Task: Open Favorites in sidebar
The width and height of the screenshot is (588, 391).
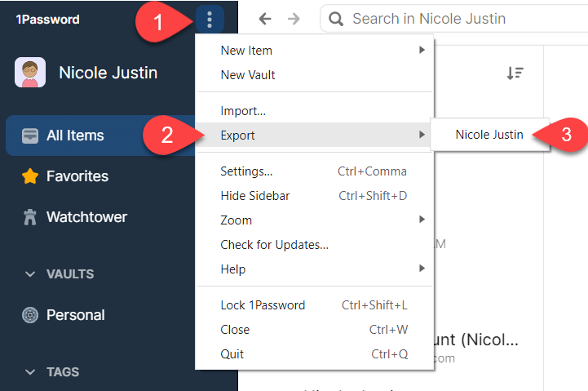Action: point(77,176)
